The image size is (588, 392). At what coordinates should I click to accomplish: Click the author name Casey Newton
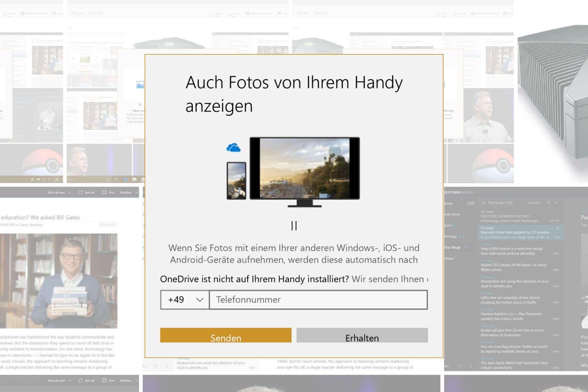tap(31, 225)
